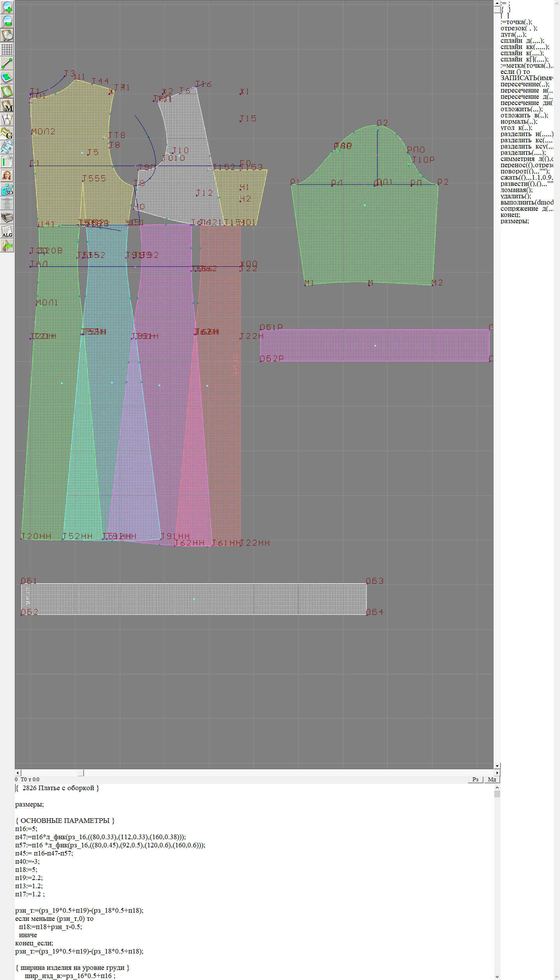Viewport: 560px width, 980px height.
Task: Open the 3D view icon
Action: coord(7,189)
